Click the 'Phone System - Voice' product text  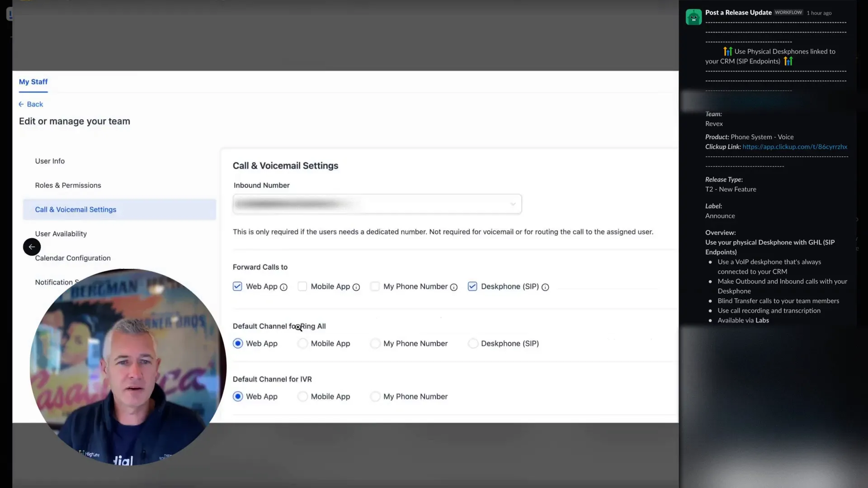762,137
